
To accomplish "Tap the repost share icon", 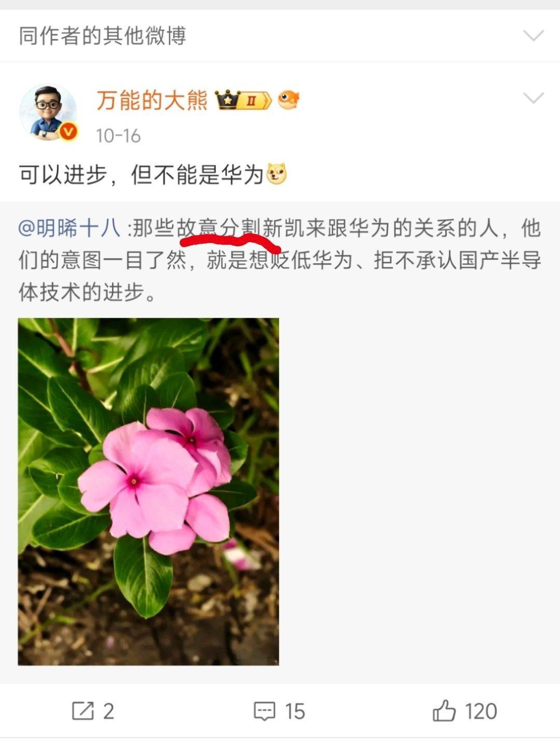I will click(x=82, y=711).
